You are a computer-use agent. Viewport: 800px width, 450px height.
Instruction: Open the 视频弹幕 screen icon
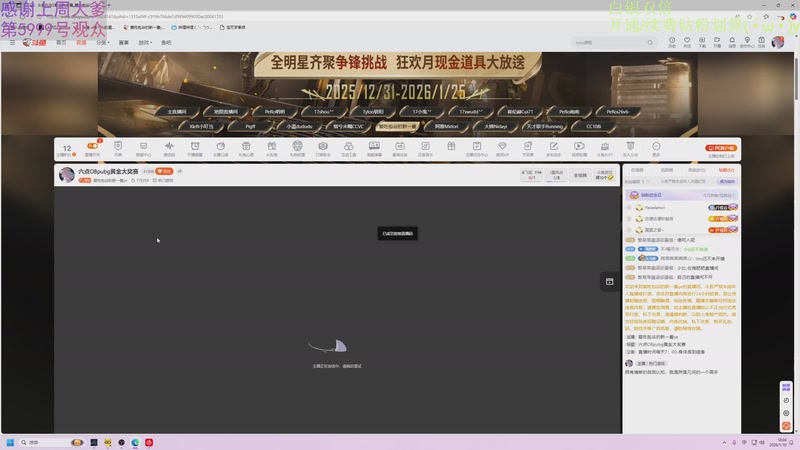374,149
